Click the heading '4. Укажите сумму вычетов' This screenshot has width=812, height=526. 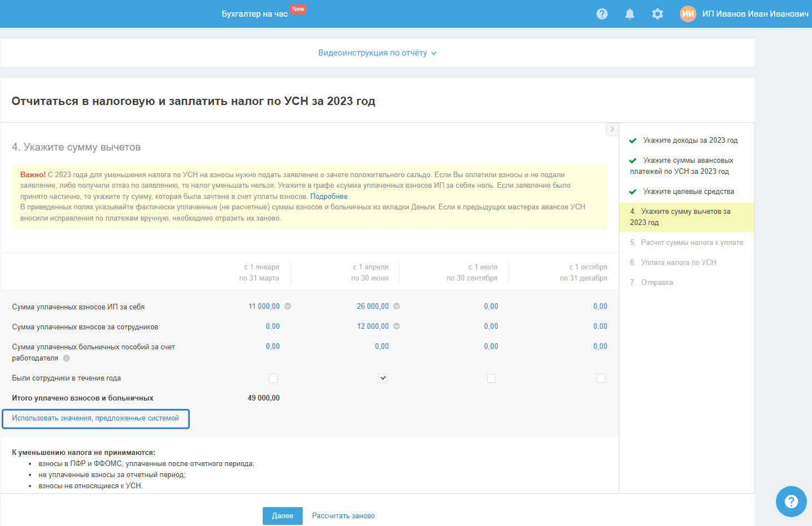(x=76, y=147)
